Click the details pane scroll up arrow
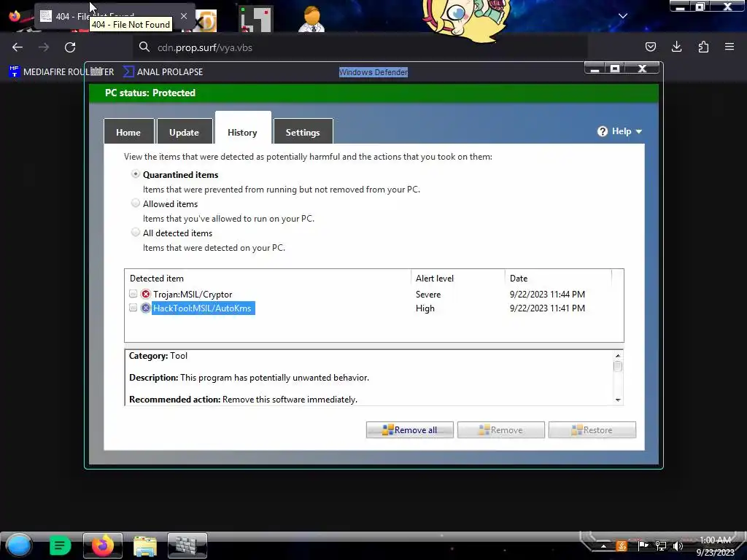The width and height of the screenshot is (747, 560). pos(618,356)
